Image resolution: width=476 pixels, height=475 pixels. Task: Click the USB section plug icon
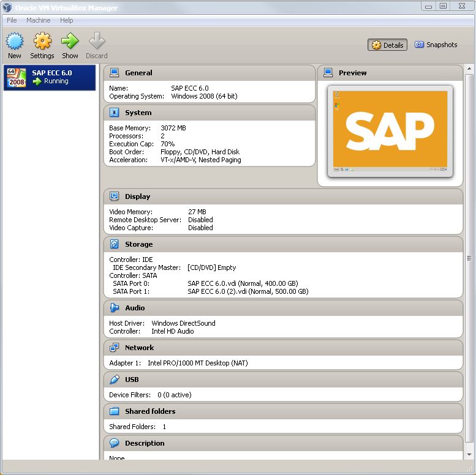(x=115, y=379)
